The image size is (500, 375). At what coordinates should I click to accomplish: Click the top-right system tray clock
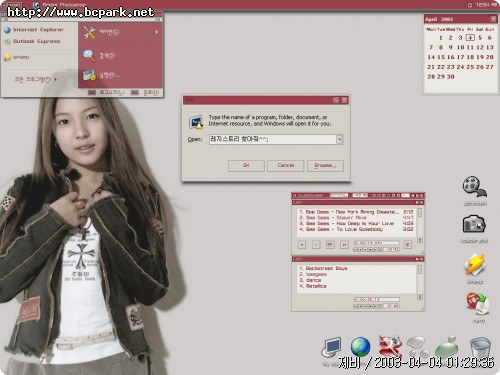tap(486, 5)
